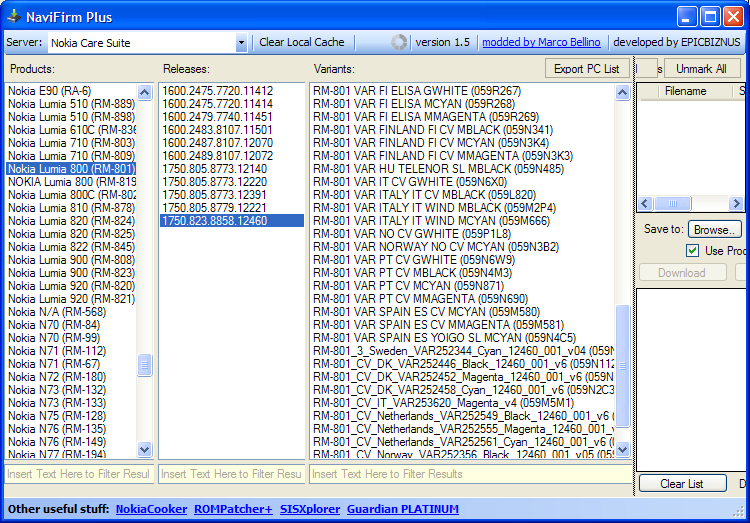Select release 1600.2489.8107.12072
This screenshot has width=750, height=523.
pos(232,156)
